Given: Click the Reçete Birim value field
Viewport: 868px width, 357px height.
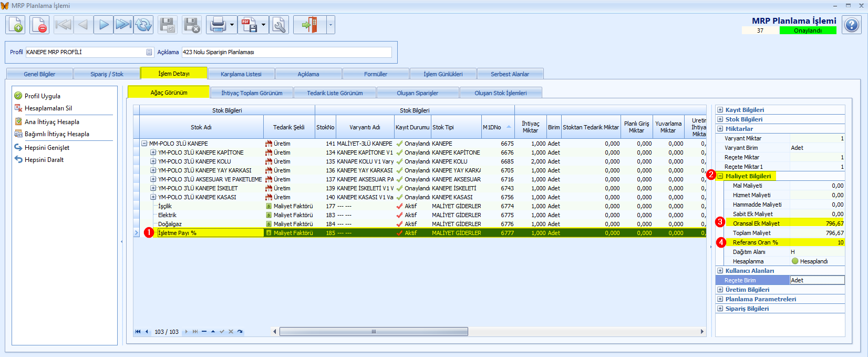Looking at the screenshot, I should tap(817, 280).
